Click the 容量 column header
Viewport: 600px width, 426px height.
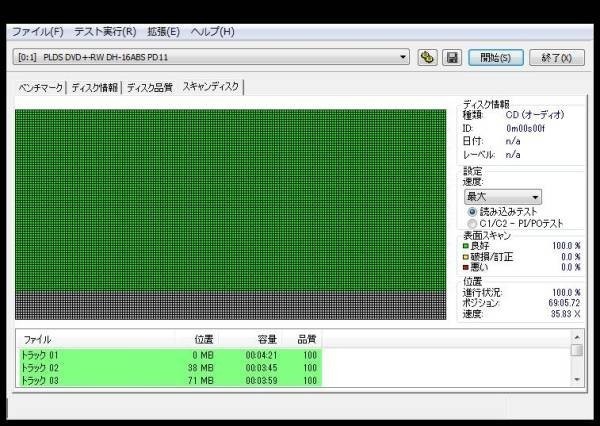point(252,339)
